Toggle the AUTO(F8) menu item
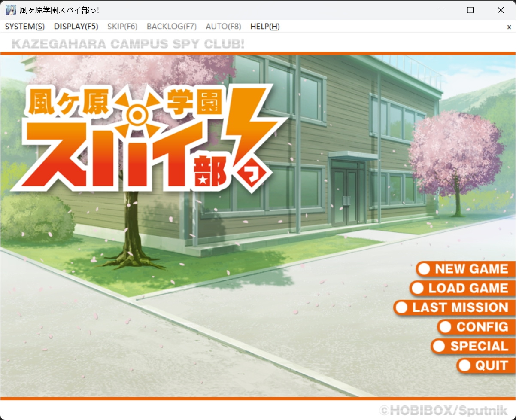This screenshot has height=420, width=516. [223, 27]
